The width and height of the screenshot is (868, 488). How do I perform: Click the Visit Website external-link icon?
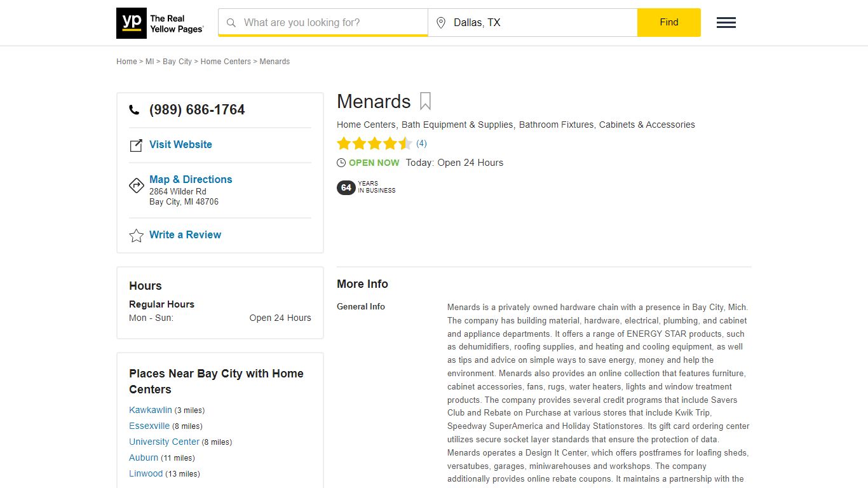point(136,146)
